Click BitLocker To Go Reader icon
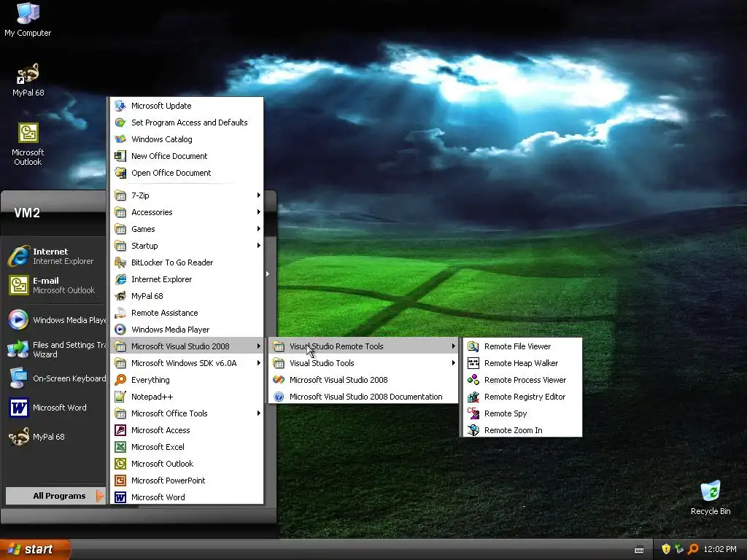Screen dimensions: 747x560 pos(120,262)
